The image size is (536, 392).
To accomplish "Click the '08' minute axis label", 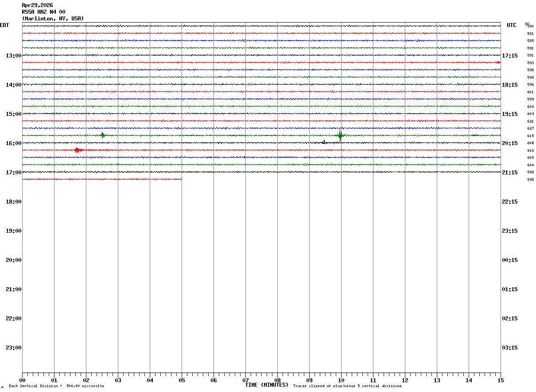I will click(x=277, y=380).
